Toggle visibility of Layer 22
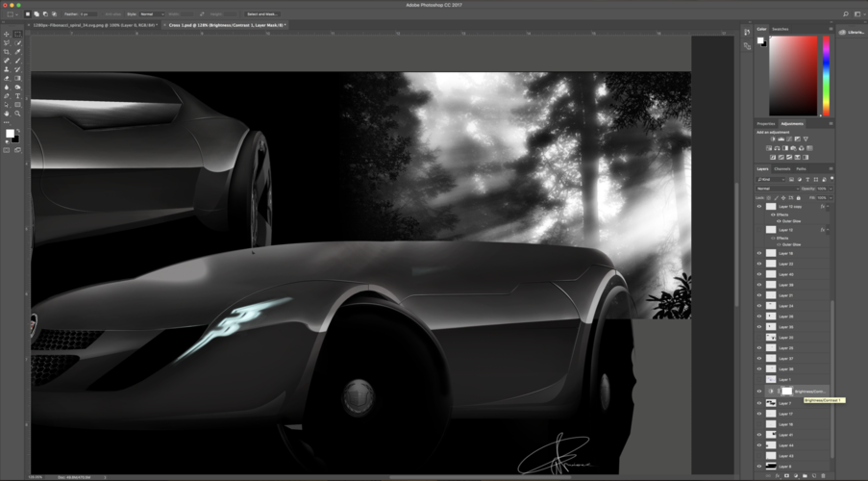Image resolution: width=868 pixels, height=481 pixels. coord(759,264)
